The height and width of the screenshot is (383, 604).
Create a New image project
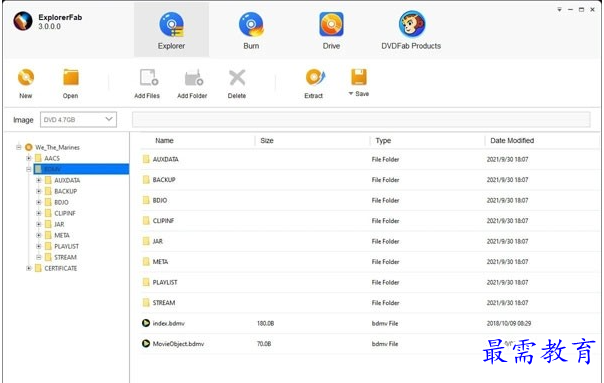26,84
